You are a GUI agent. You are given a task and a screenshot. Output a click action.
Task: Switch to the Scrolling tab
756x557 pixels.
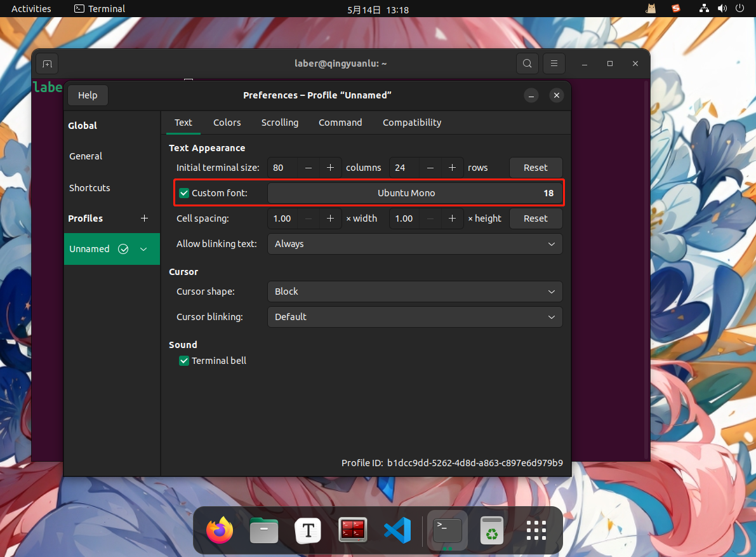tap(280, 123)
